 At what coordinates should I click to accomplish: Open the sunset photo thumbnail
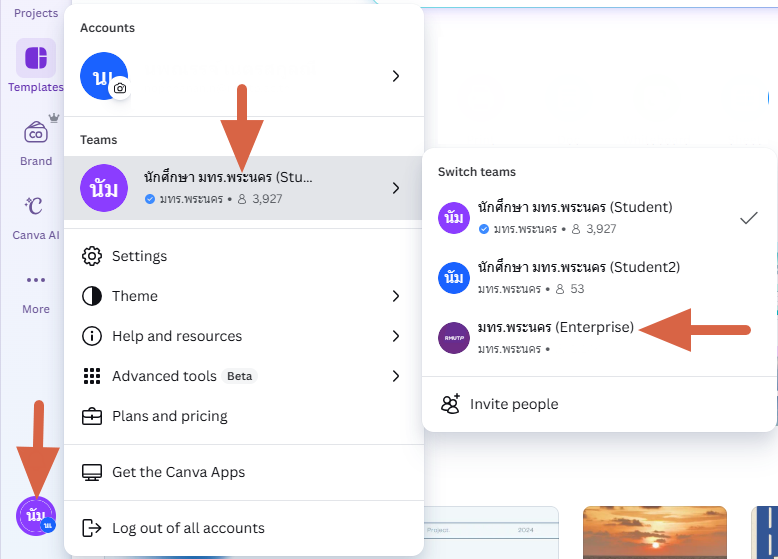[x=640, y=532]
